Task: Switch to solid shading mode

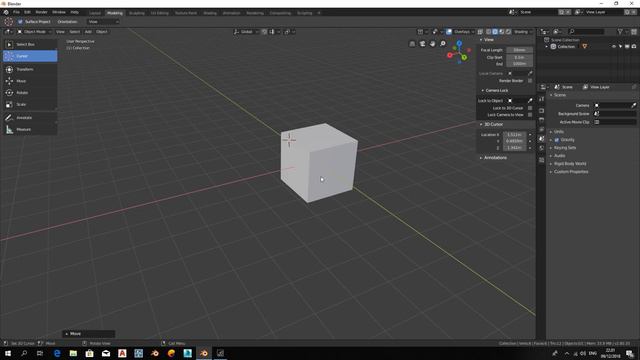Action: [495, 31]
